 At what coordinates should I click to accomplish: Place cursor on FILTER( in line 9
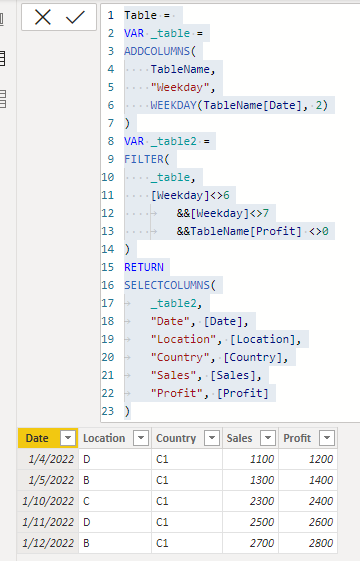147,159
